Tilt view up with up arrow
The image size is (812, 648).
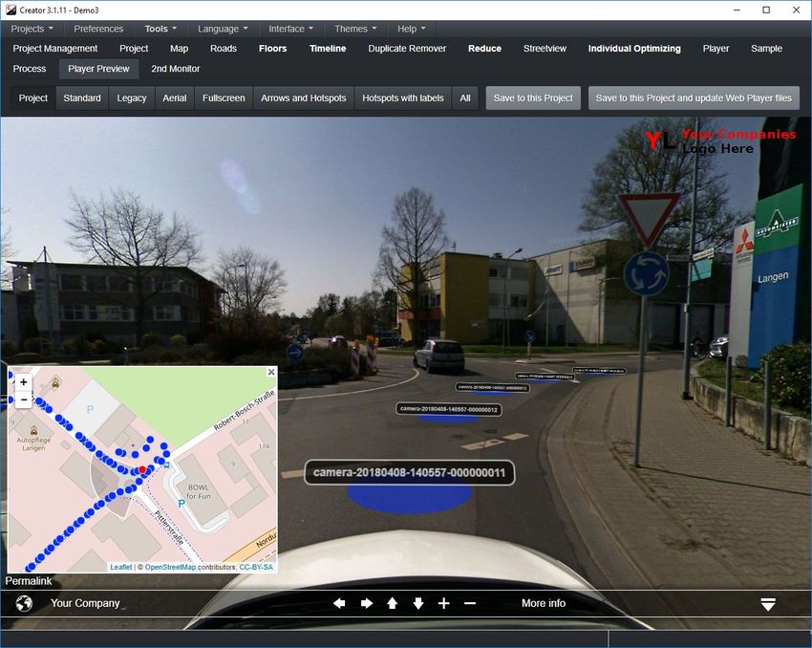392,603
